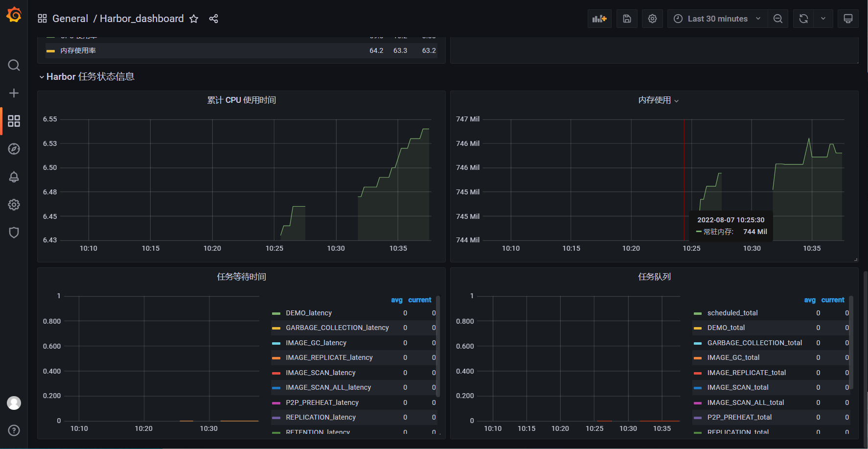Screen dimensions: 868x449
Task: Click the Create plus icon in sidebar
Action: point(14,93)
